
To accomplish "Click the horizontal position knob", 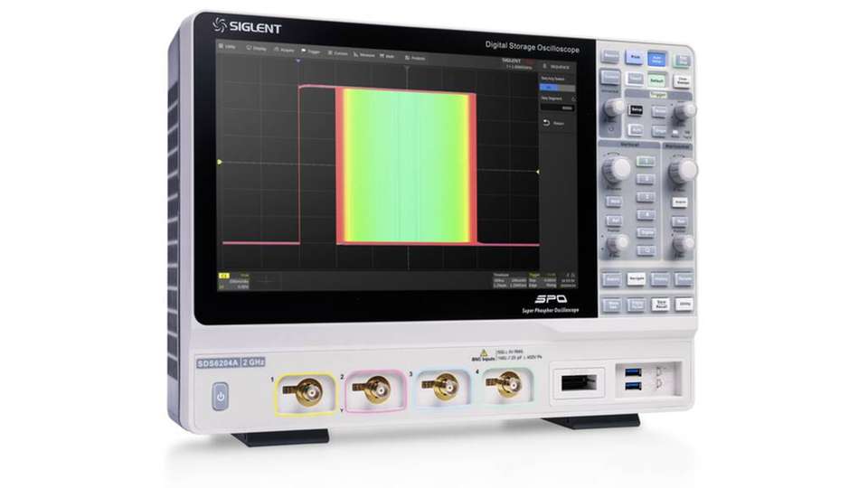I will click(684, 243).
